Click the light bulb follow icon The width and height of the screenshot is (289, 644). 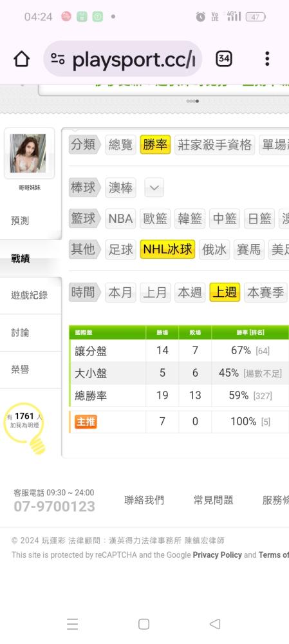(x=37, y=445)
